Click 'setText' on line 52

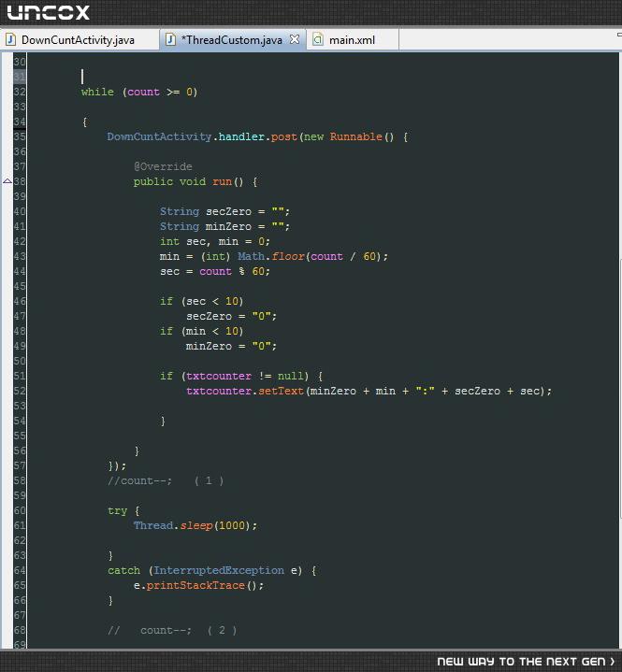pyautogui.click(x=281, y=391)
